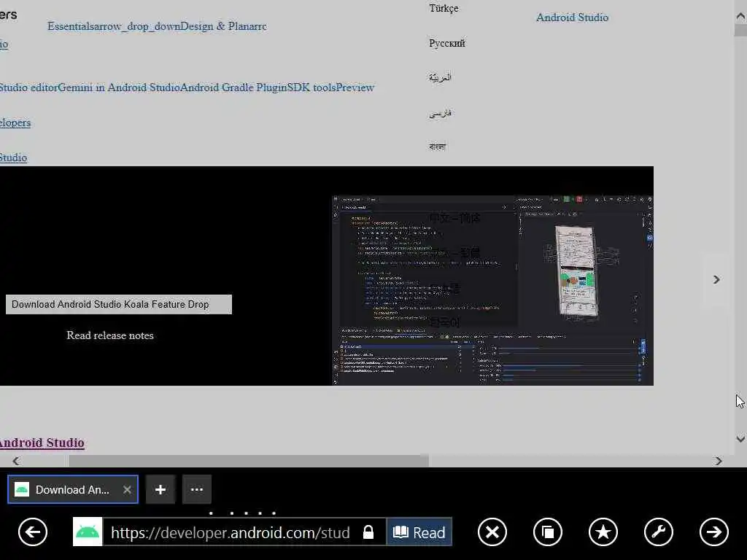Click the vertical scrollbar thumb
The width and height of the screenshot is (747, 560).
coord(740,30)
